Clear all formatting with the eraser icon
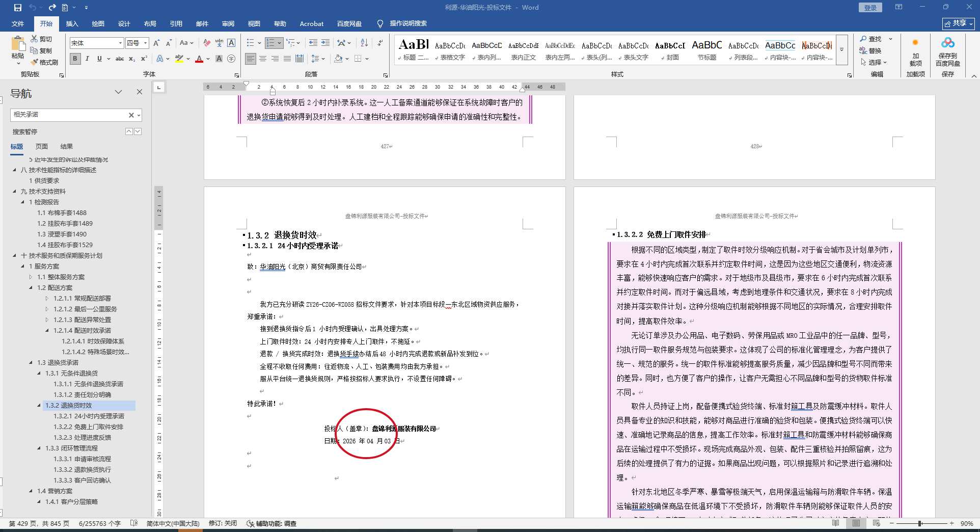The width and height of the screenshot is (980, 532). pos(207,43)
